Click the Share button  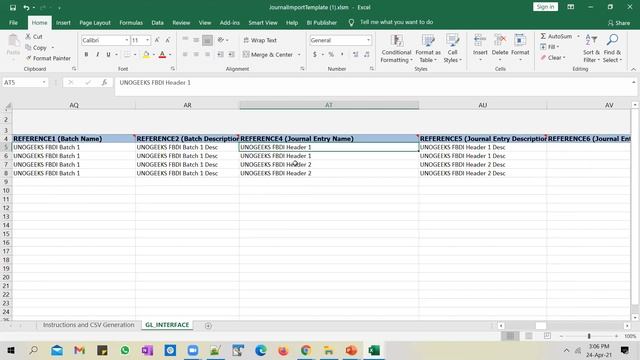[619, 23]
